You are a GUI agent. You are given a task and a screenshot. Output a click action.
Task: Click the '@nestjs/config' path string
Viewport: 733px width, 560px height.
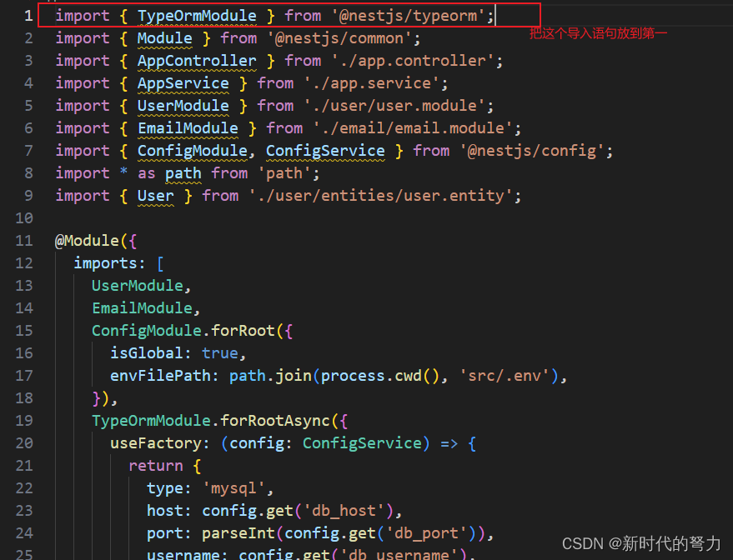click(x=532, y=150)
